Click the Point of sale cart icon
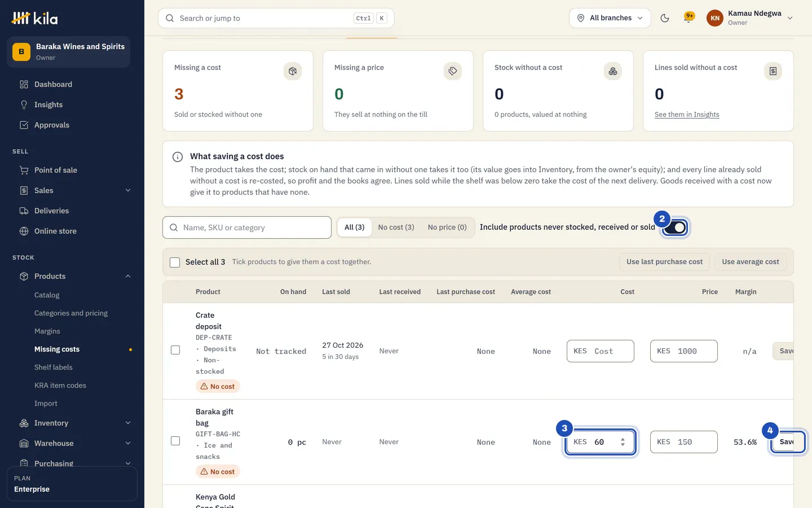The width and height of the screenshot is (812, 508). tap(24, 170)
